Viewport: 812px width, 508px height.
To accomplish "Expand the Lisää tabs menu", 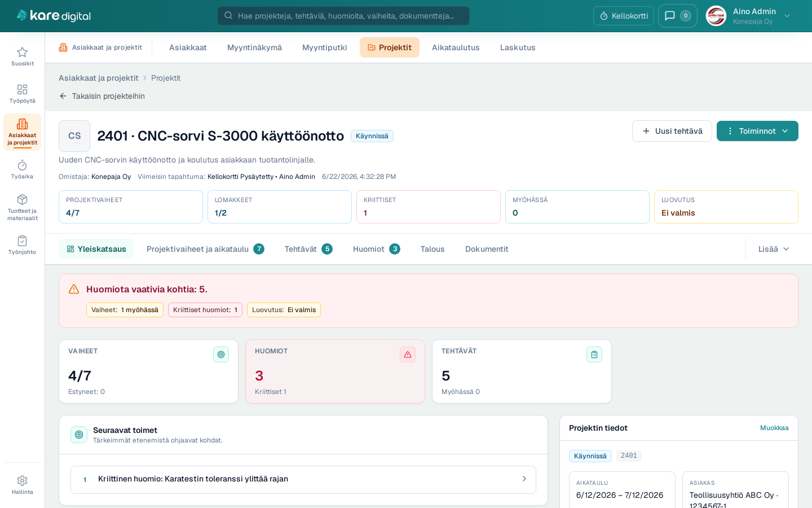I will 774,249.
